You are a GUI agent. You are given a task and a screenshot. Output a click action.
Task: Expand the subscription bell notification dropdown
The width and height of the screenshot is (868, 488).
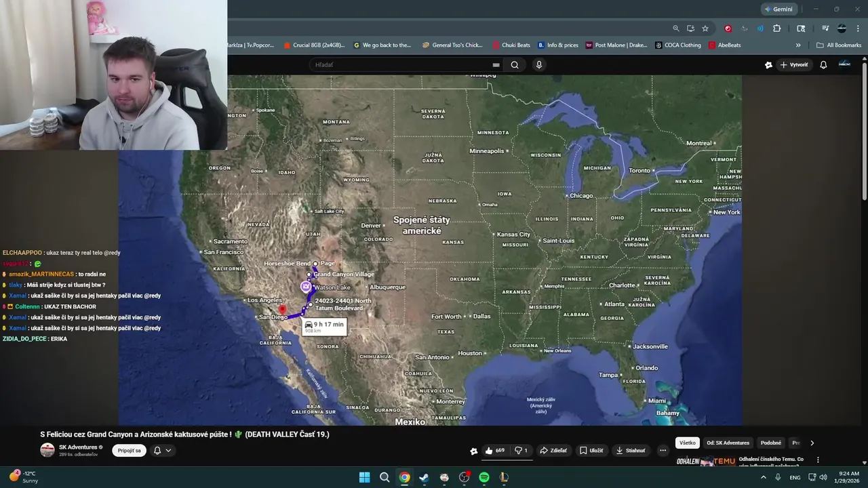(163, 451)
